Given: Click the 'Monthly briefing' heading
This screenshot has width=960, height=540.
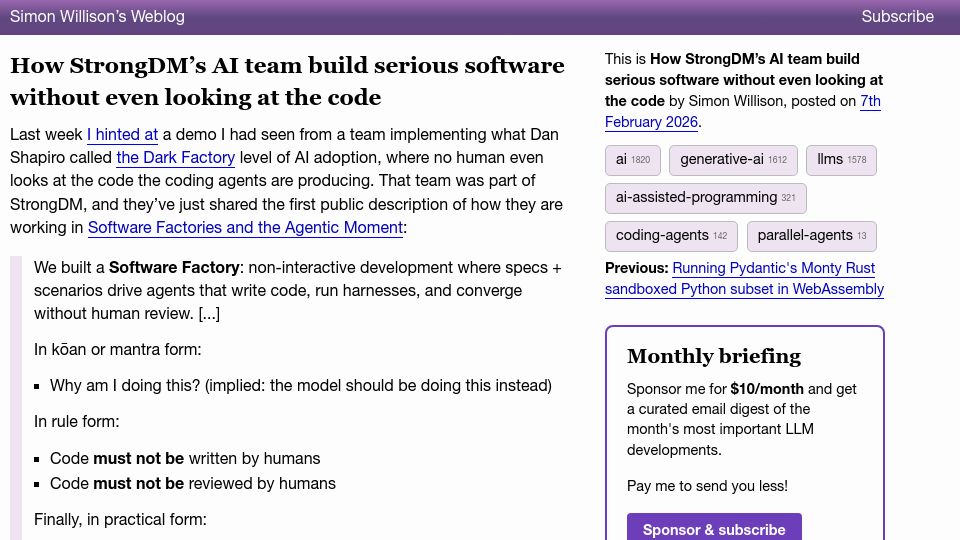Looking at the screenshot, I should pyautogui.click(x=714, y=356).
